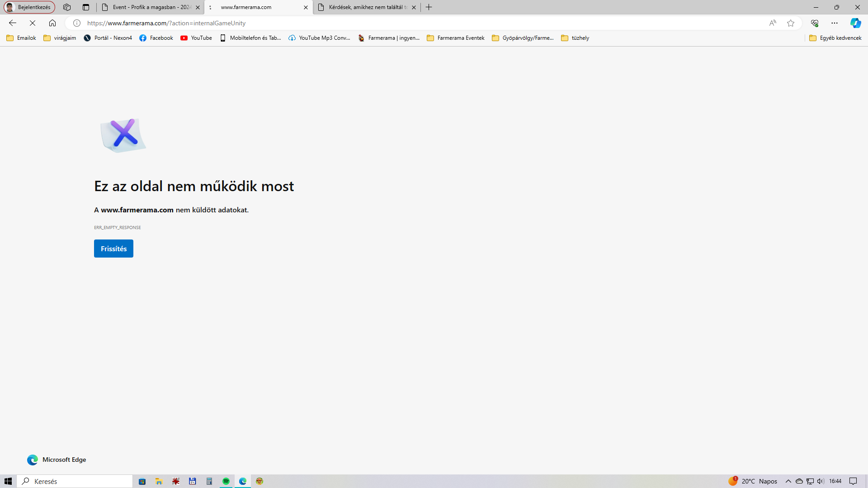
Task: Click the Frissítés button
Action: [113, 249]
